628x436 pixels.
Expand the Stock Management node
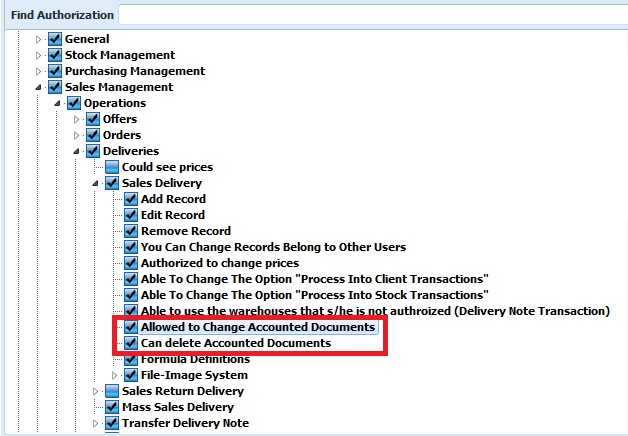(38, 55)
